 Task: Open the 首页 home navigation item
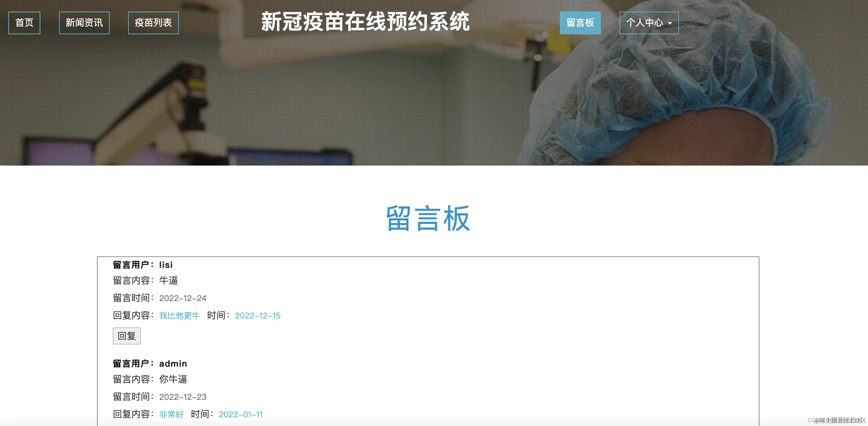tap(24, 23)
